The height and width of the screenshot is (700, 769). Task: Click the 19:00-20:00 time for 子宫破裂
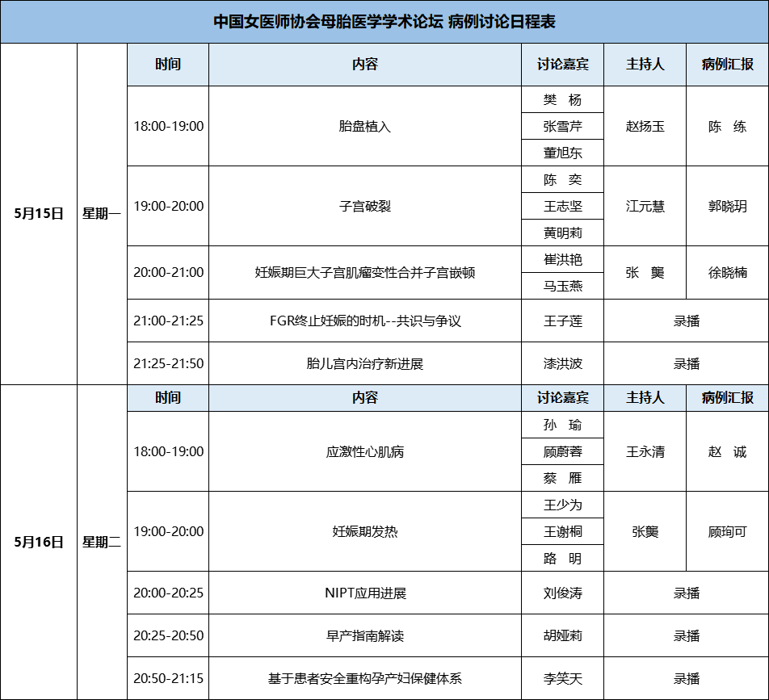tap(168, 207)
